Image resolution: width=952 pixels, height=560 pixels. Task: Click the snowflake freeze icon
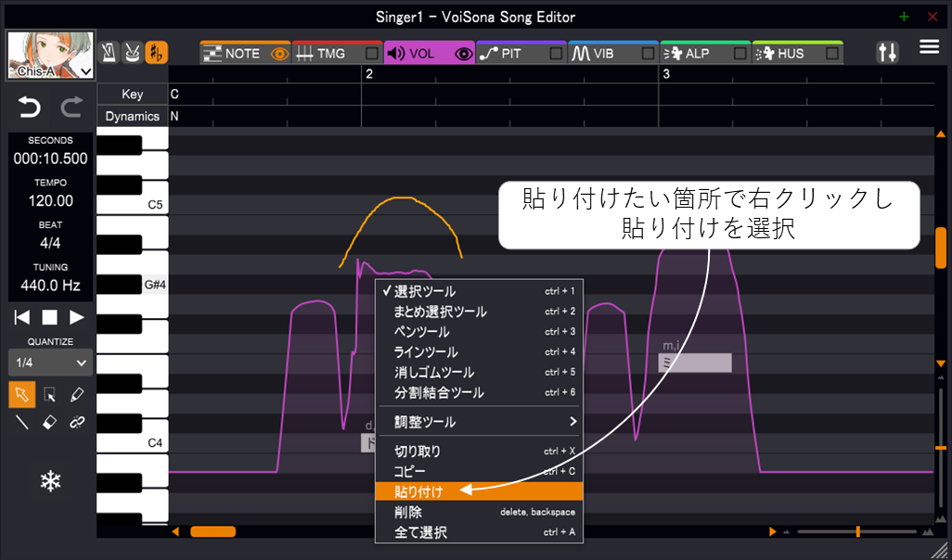[x=50, y=481]
